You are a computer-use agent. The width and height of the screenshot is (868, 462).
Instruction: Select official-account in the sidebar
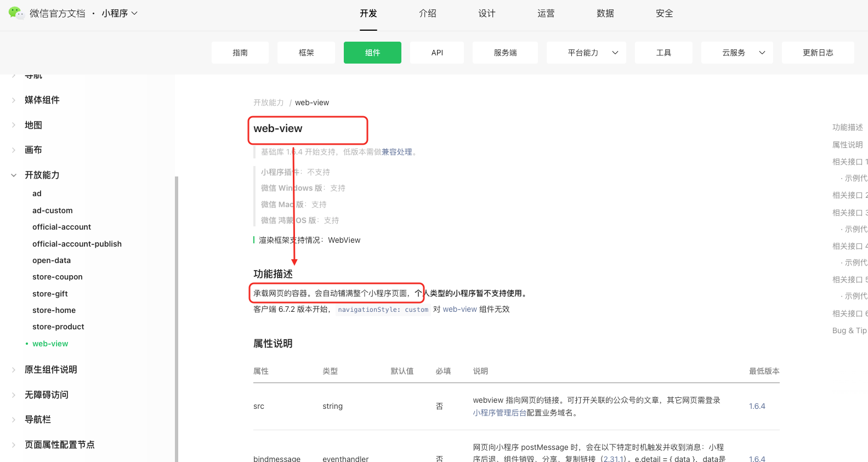click(x=61, y=227)
